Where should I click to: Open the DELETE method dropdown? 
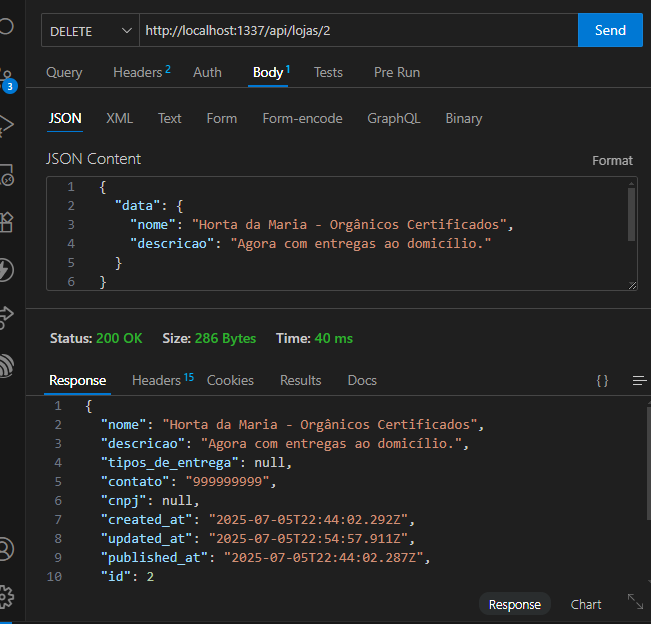pos(90,30)
